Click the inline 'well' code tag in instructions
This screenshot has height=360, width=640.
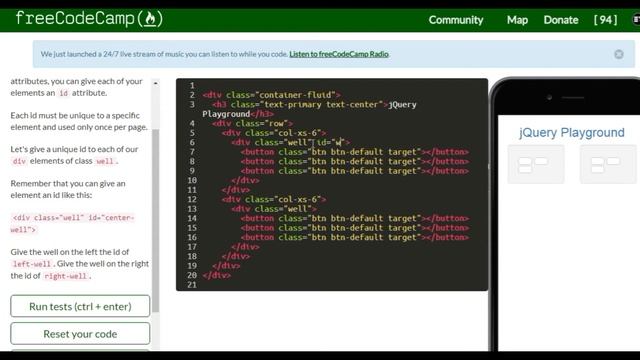coord(104,161)
